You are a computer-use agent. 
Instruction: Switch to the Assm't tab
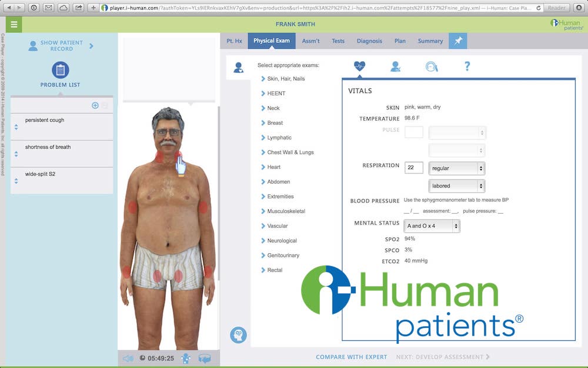[310, 41]
